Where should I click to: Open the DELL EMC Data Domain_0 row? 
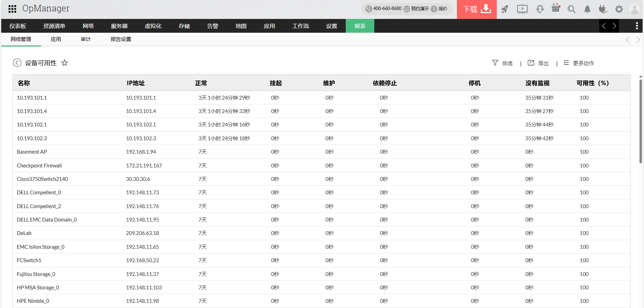(x=321, y=219)
